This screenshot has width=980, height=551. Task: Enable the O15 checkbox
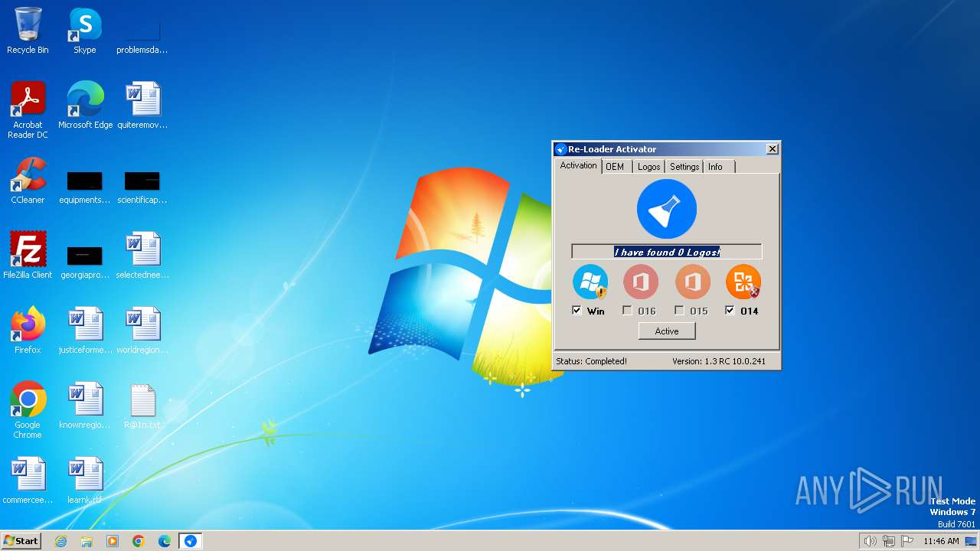click(x=680, y=311)
